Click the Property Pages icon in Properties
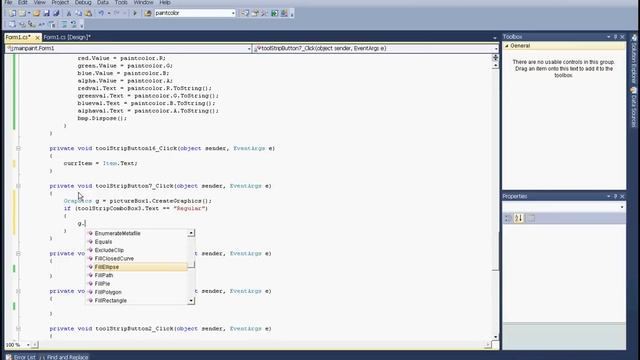The image size is (640, 360). coord(531,218)
